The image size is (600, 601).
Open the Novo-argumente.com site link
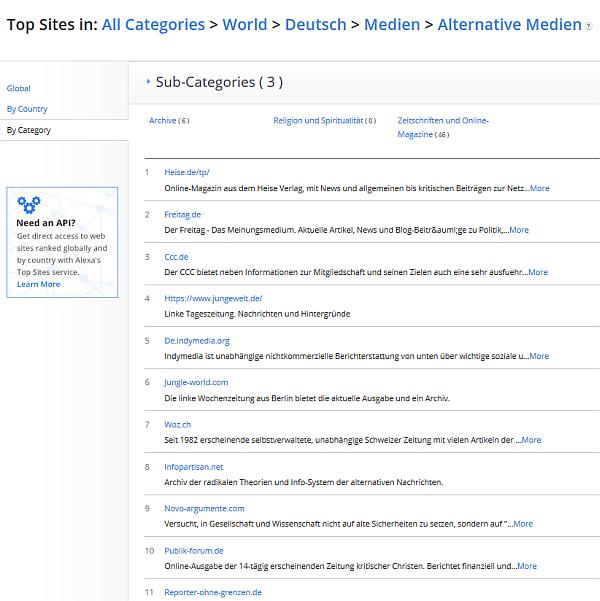[x=204, y=508]
